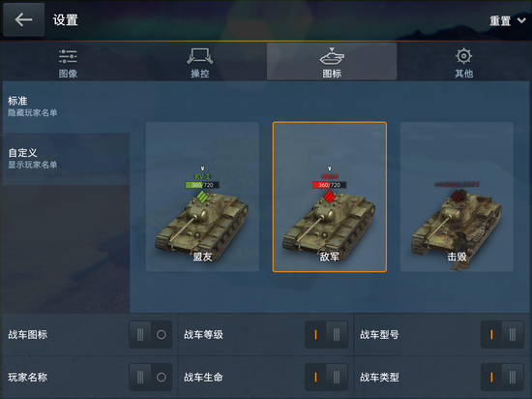The height and width of the screenshot is (399, 532).
Task: Click the green ally tank type marker
Action: click(x=202, y=197)
